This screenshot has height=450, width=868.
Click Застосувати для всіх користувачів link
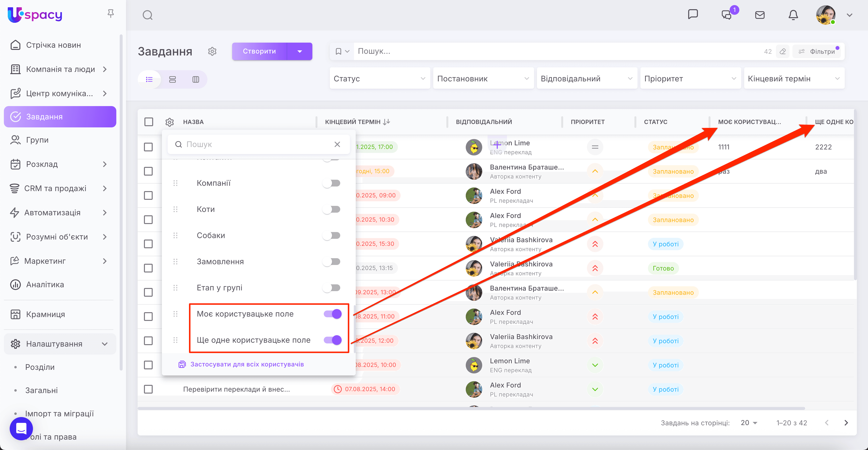[x=247, y=364]
